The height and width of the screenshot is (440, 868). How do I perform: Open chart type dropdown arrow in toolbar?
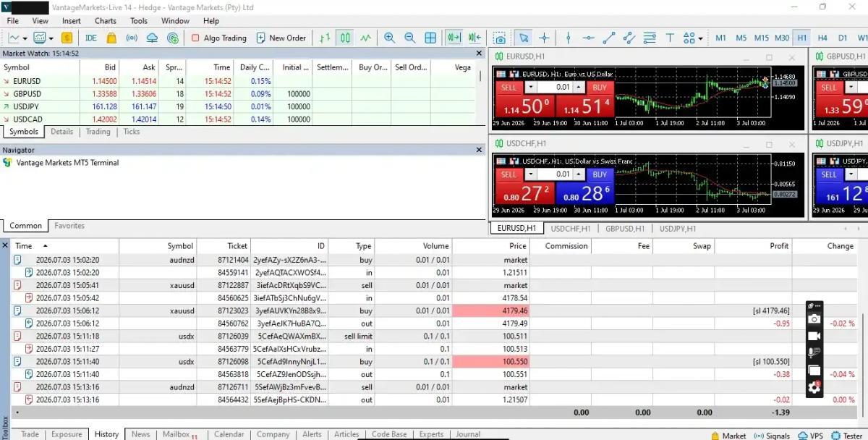point(25,38)
